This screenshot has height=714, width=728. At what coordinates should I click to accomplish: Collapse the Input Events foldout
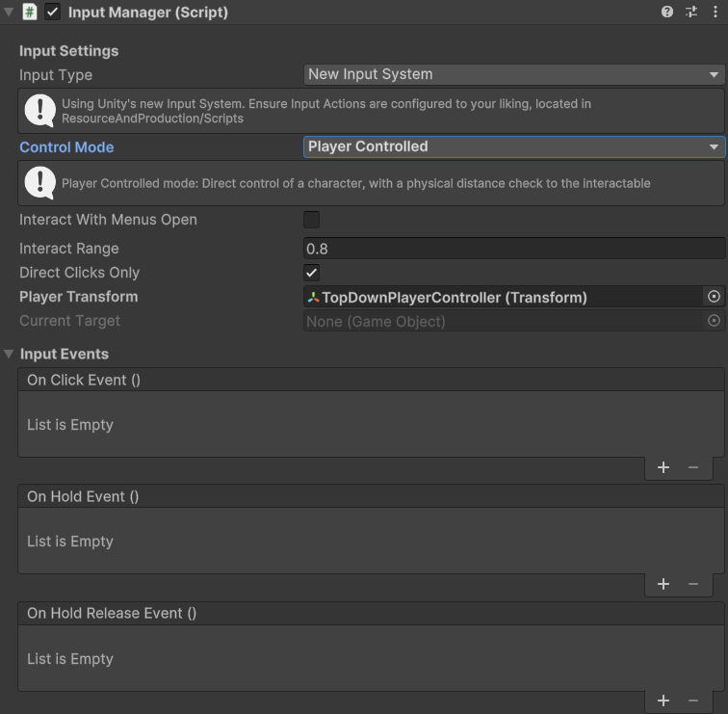(10, 355)
